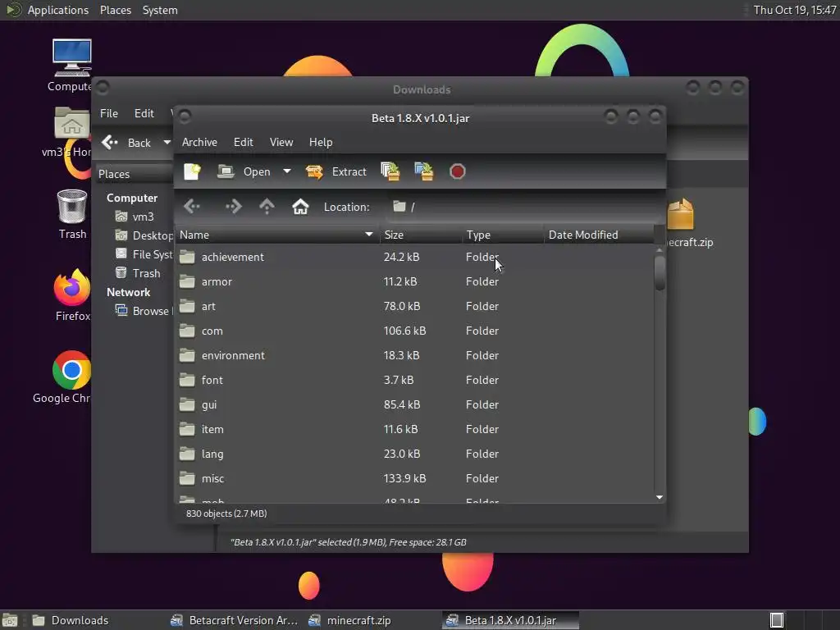
Task: Open the Places menu in top panel
Action: [x=115, y=10]
